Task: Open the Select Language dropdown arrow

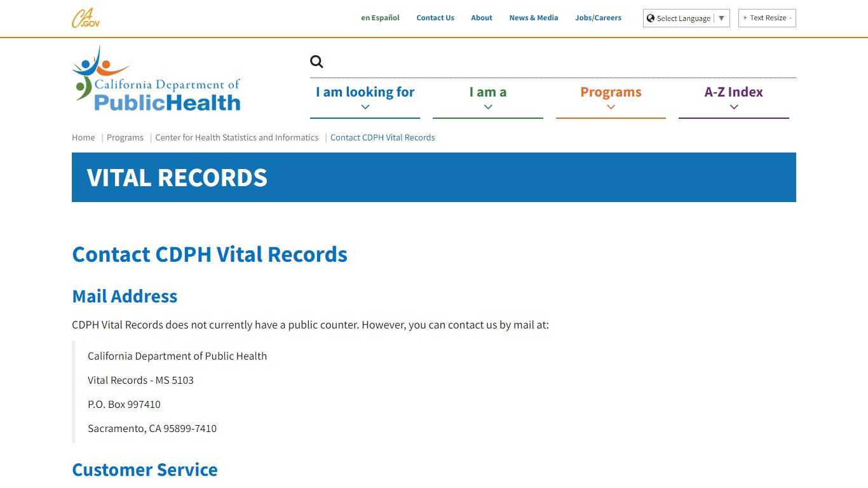Action: point(722,18)
